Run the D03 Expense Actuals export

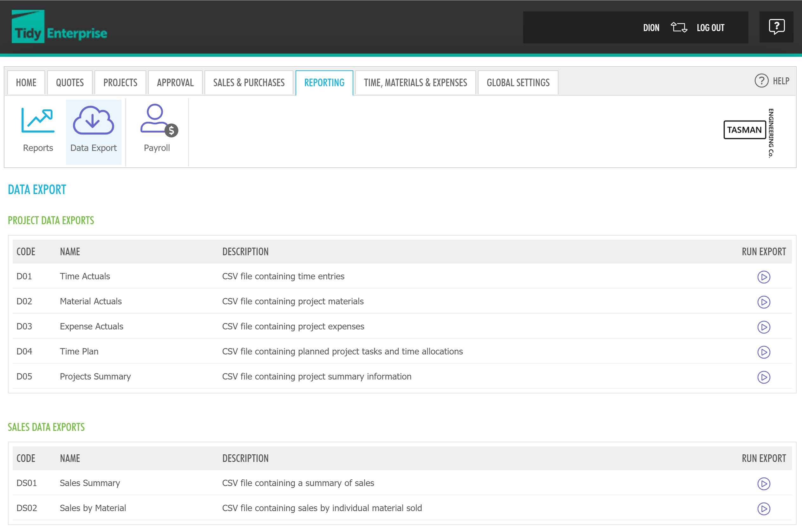(x=764, y=327)
